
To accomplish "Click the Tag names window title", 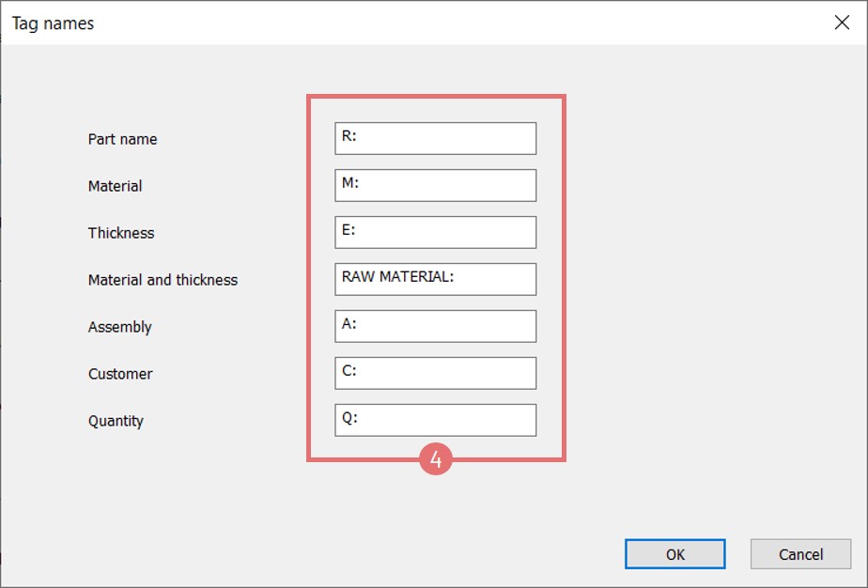I will click(x=53, y=23).
